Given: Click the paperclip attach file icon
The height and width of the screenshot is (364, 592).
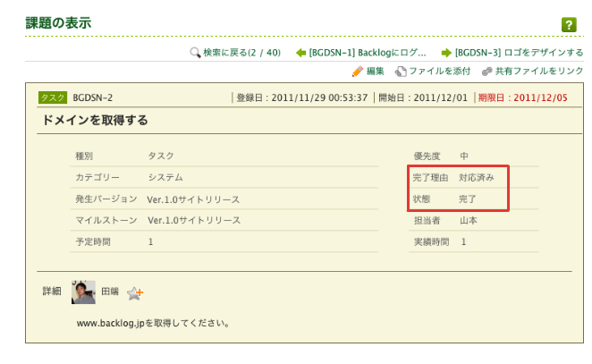Looking at the screenshot, I should (x=401, y=72).
